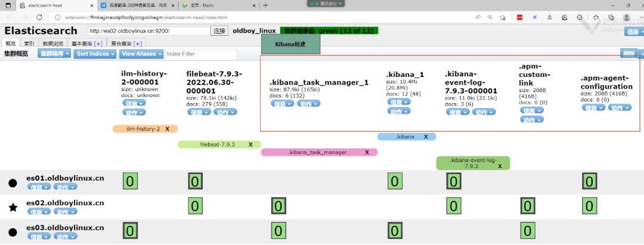Open es01 shard 0 of ilm-history-2-000001

[x=130, y=181]
